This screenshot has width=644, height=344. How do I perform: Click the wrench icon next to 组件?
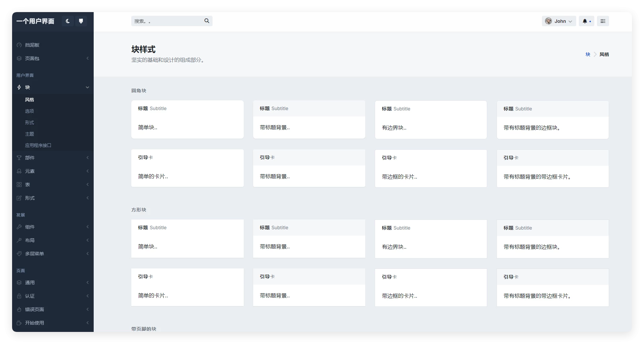pyautogui.click(x=19, y=227)
